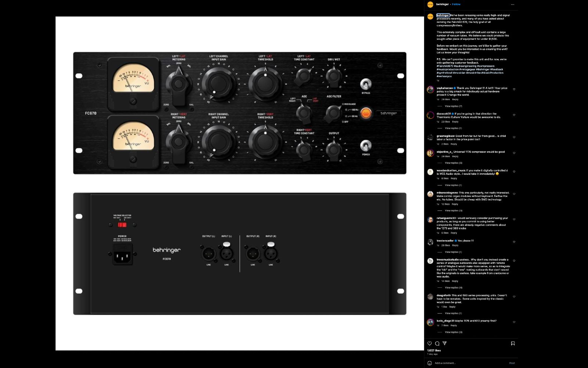View 29 likes on yaybaharzen's comment
This screenshot has height=368, width=588.
pyautogui.click(x=445, y=100)
